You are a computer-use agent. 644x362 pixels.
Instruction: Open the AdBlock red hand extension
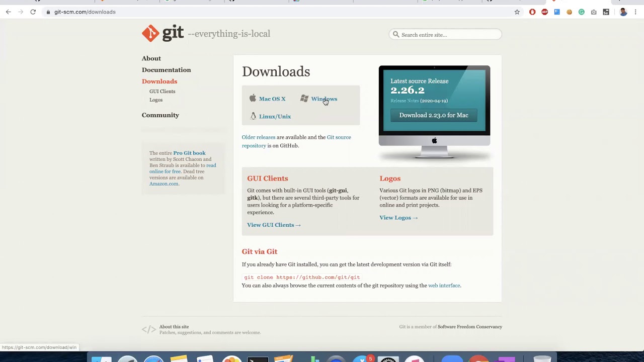[x=532, y=12]
